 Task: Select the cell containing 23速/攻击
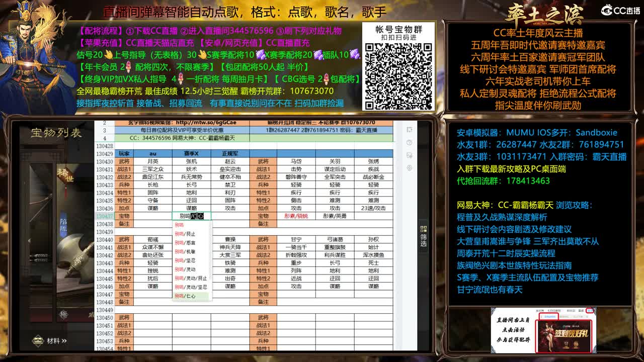(373, 208)
